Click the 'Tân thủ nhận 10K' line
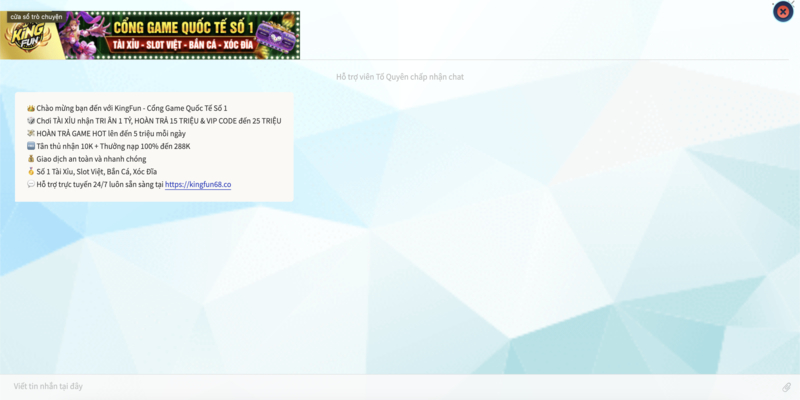Image resolution: width=800 pixels, height=400 pixels. point(108,146)
